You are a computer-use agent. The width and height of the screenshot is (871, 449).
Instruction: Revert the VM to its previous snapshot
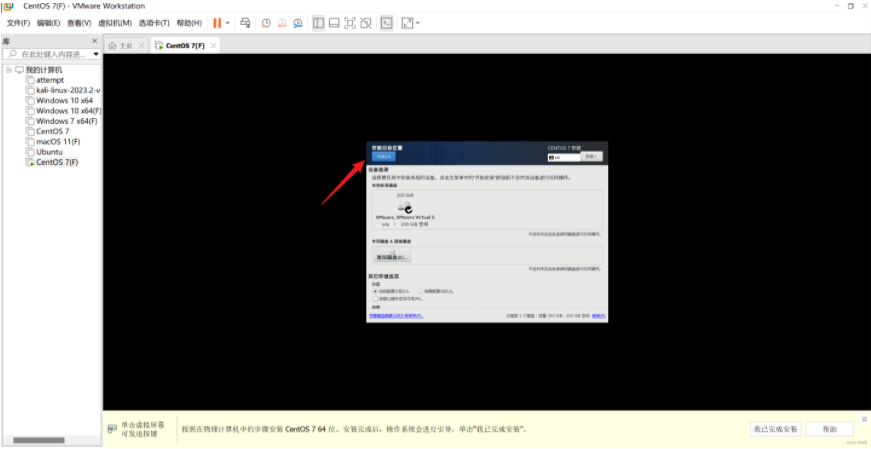click(x=282, y=23)
